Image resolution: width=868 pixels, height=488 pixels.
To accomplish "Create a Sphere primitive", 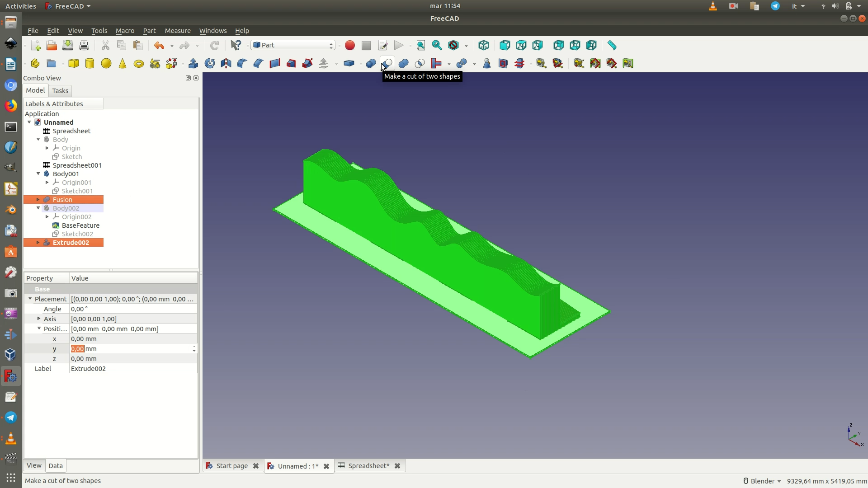I will 106,64.
